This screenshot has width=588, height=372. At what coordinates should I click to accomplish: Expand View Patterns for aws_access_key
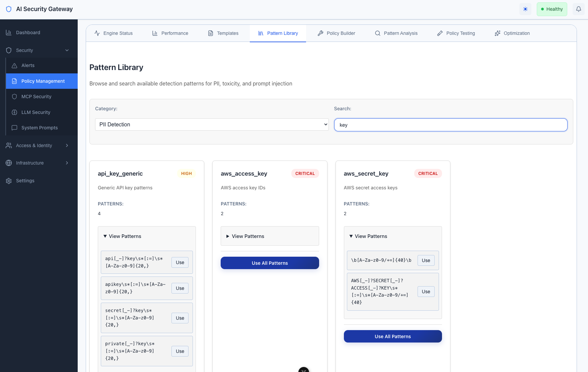(248, 236)
